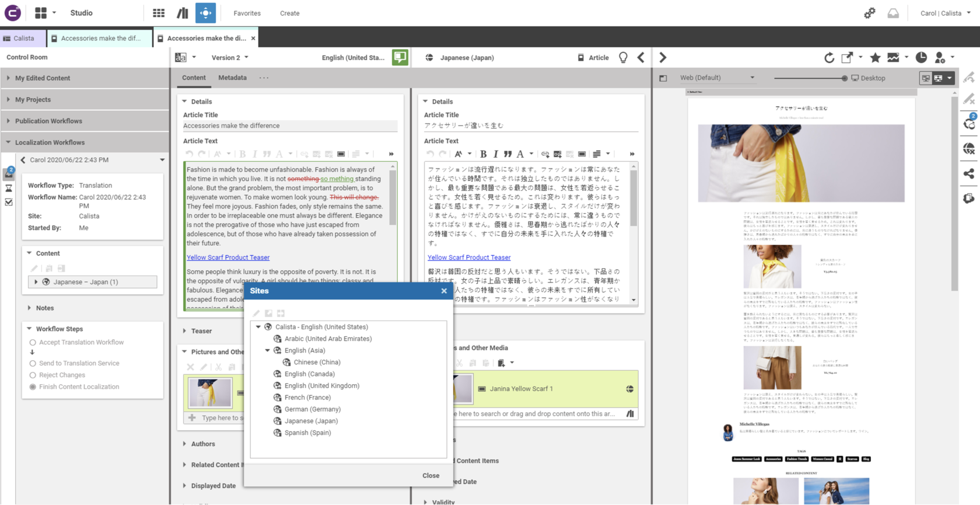The width and height of the screenshot is (980, 505).
Task: Click Close in the Sites dialog
Action: click(x=430, y=476)
